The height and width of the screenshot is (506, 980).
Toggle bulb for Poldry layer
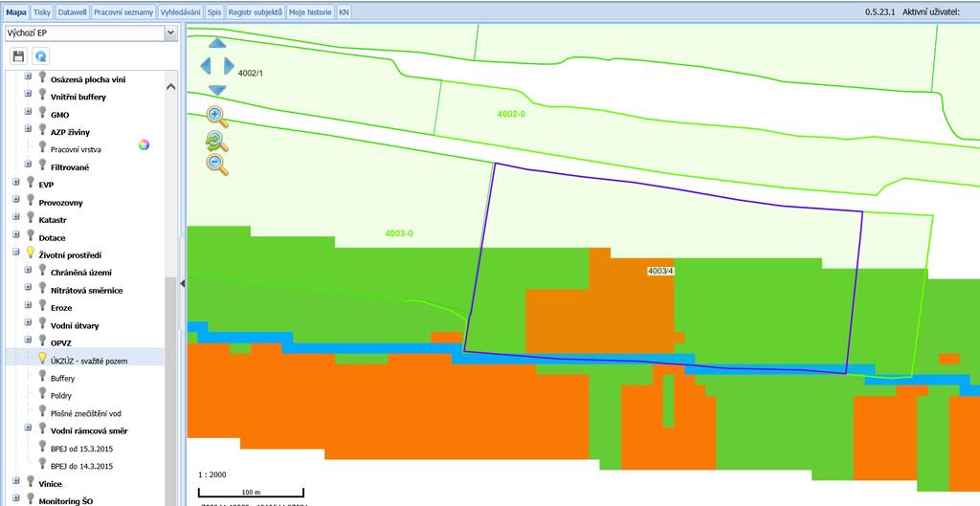[x=42, y=393]
